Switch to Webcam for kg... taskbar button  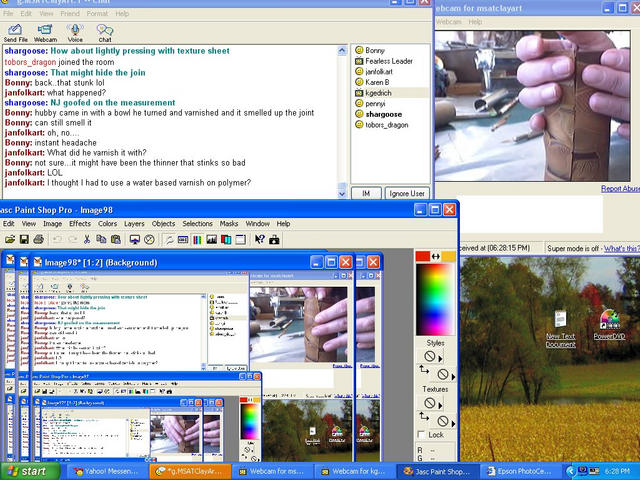pyautogui.click(x=354, y=471)
